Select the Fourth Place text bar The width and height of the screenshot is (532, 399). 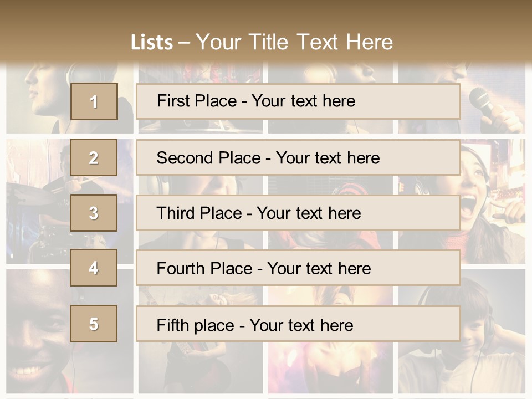click(298, 268)
